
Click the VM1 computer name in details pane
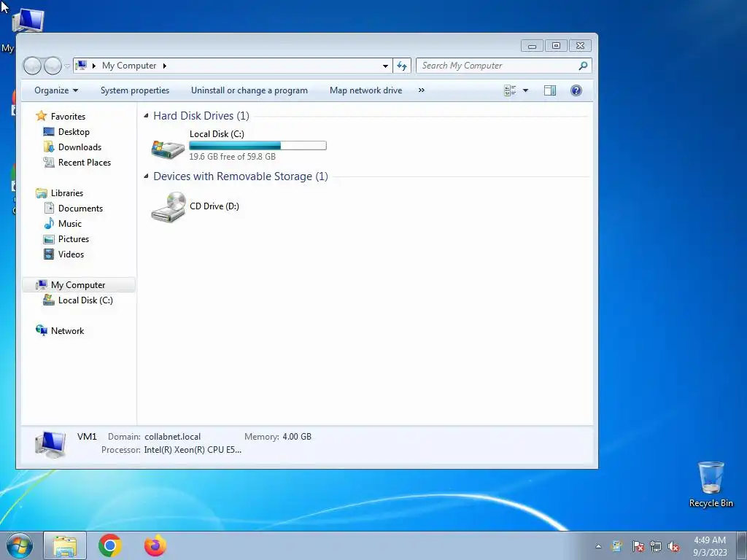(x=87, y=437)
